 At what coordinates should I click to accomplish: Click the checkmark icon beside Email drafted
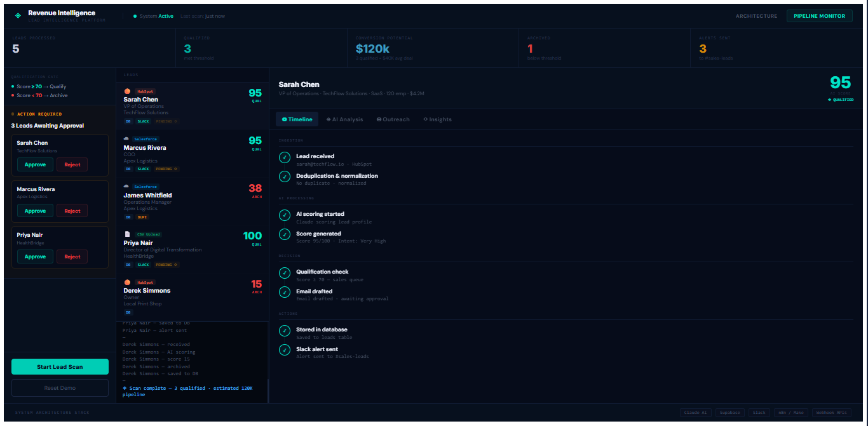click(285, 292)
